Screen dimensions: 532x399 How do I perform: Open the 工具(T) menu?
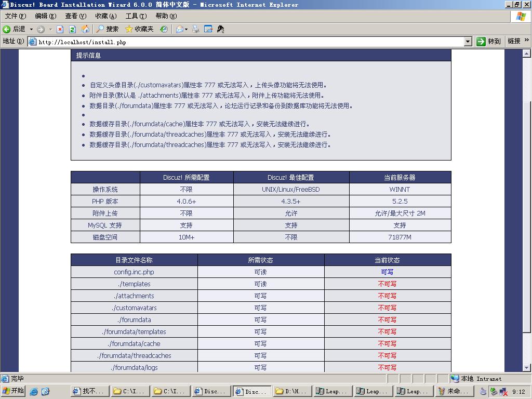[136, 16]
